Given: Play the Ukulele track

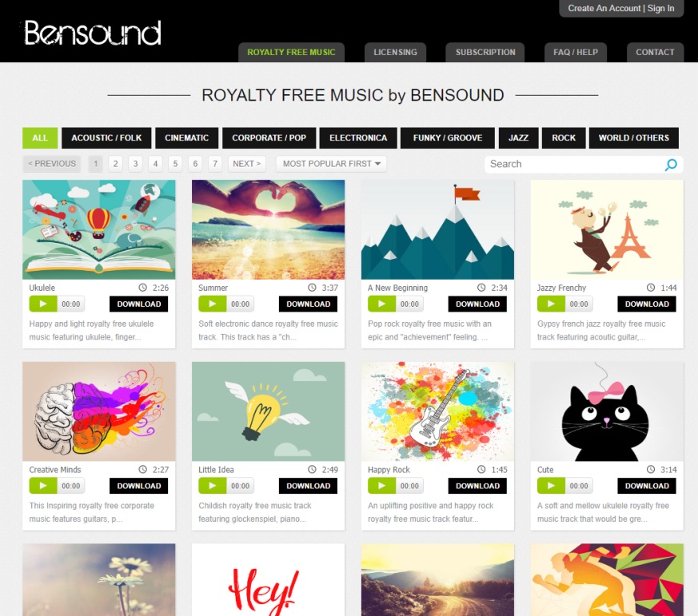Looking at the screenshot, I should pos(42,304).
